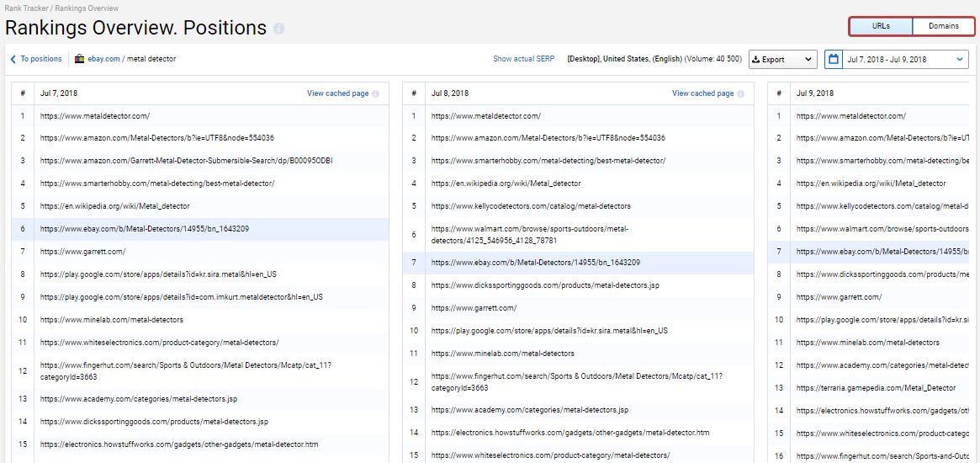
Task: Click Jul 8, 2018 column header date
Action: [450, 93]
